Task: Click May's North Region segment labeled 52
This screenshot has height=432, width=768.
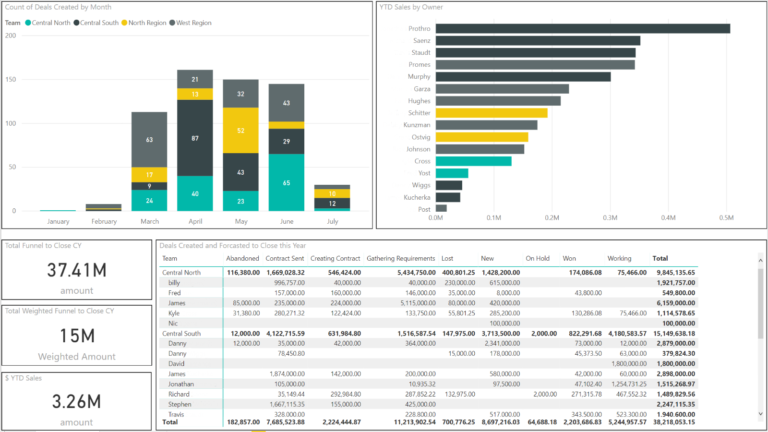Action: tap(240, 130)
